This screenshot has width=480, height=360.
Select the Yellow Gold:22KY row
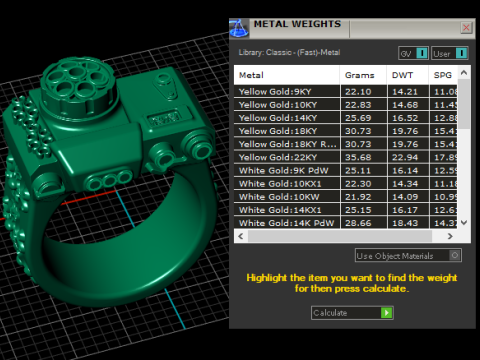[346, 157]
